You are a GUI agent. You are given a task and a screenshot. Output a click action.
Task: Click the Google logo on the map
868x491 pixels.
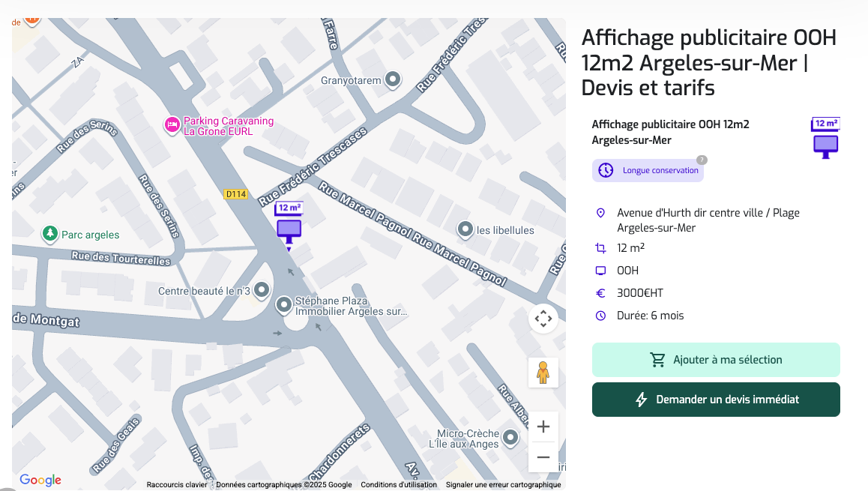[x=40, y=480]
